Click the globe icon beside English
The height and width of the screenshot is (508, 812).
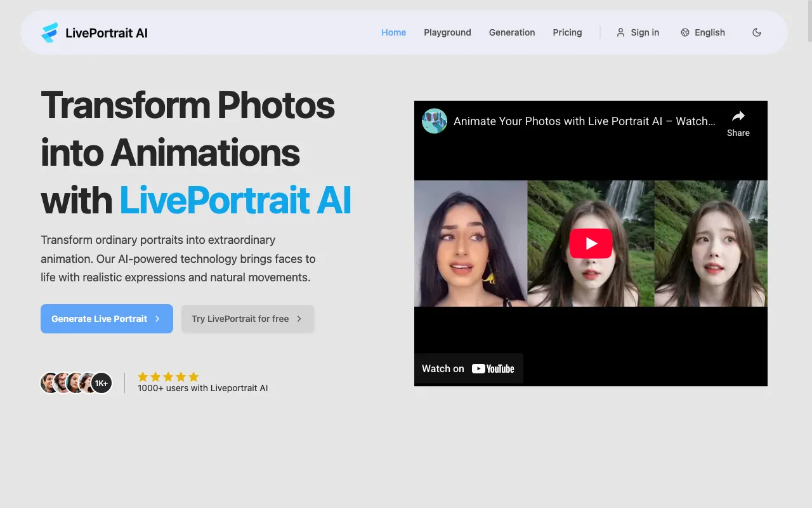coord(685,32)
